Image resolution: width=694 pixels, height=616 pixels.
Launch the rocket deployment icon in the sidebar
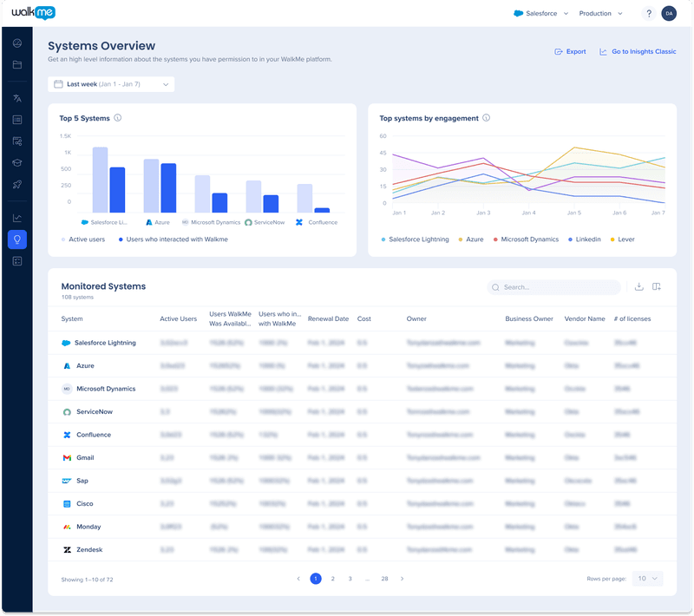tap(17, 185)
